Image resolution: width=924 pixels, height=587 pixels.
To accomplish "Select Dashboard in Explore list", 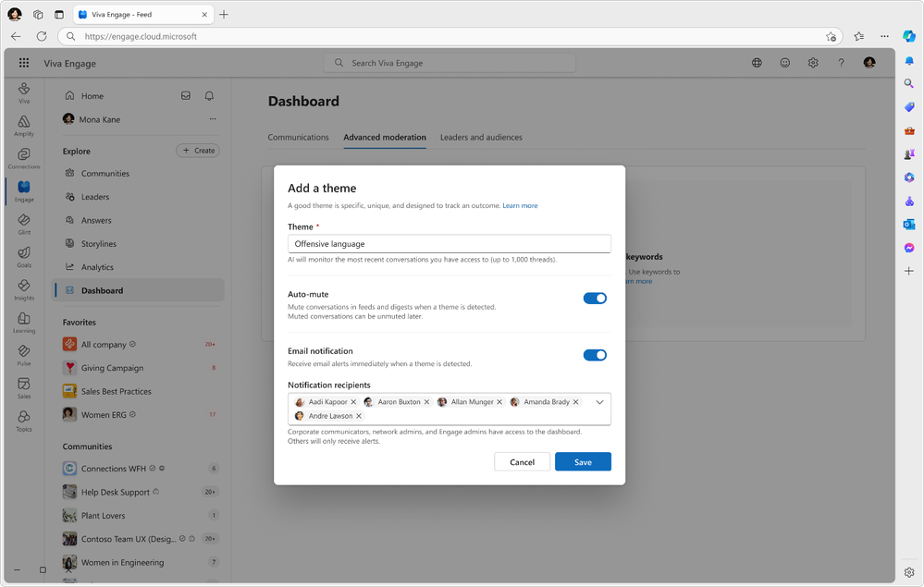I will click(138, 290).
